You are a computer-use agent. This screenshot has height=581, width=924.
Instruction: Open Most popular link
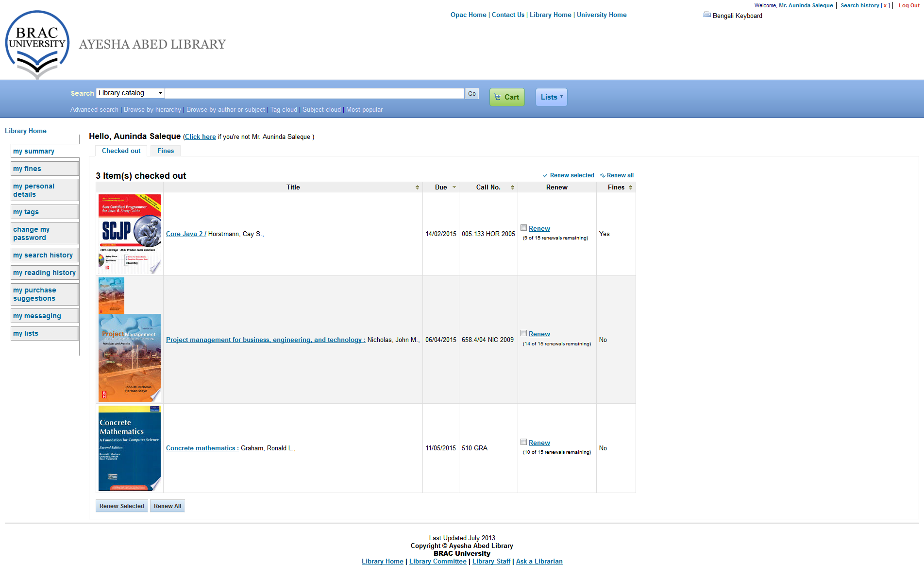364,110
